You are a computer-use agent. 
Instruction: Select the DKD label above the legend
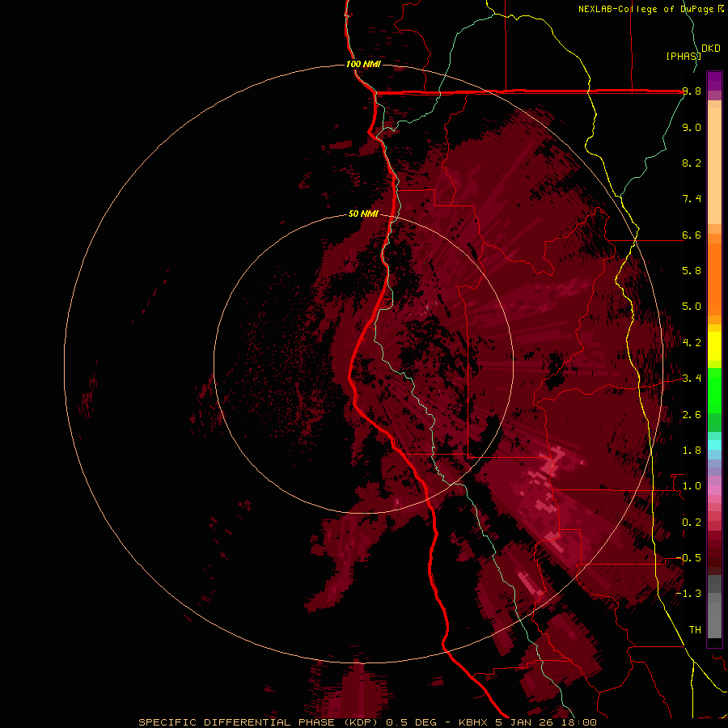(711, 49)
